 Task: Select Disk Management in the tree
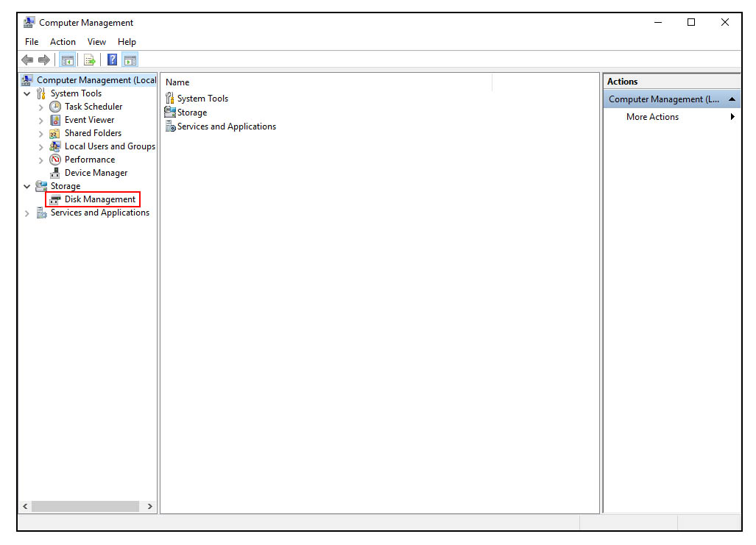[100, 199]
